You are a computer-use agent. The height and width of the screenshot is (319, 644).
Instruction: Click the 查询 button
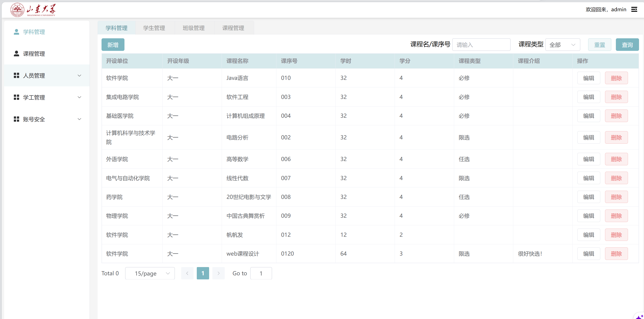pyautogui.click(x=627, y=45)
